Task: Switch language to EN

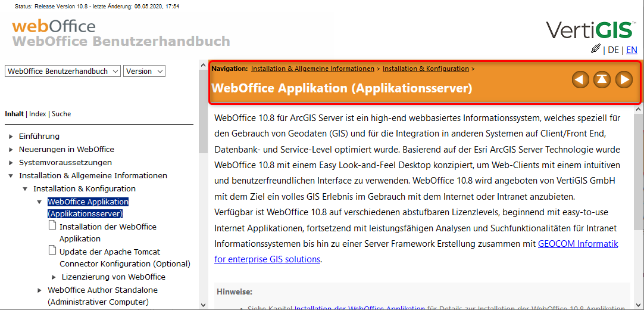Action: point(632,50)
